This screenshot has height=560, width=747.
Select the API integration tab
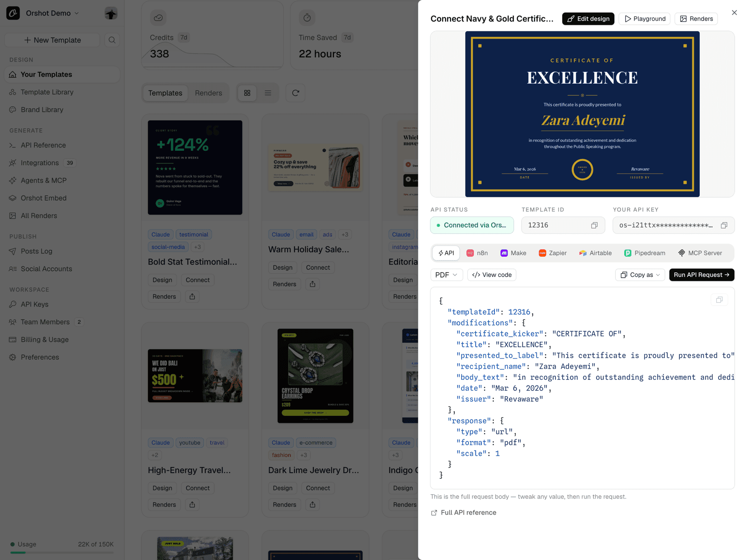[446, 253]
